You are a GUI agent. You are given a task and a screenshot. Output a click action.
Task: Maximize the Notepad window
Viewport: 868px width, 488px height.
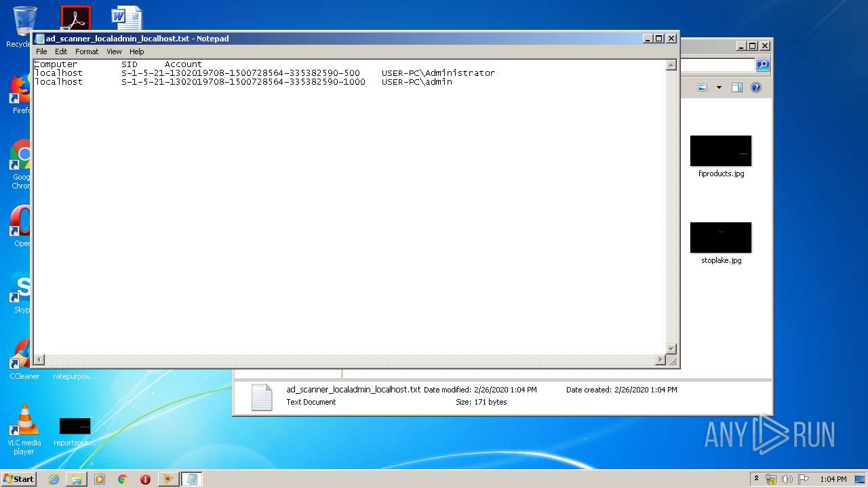[658, 39]
